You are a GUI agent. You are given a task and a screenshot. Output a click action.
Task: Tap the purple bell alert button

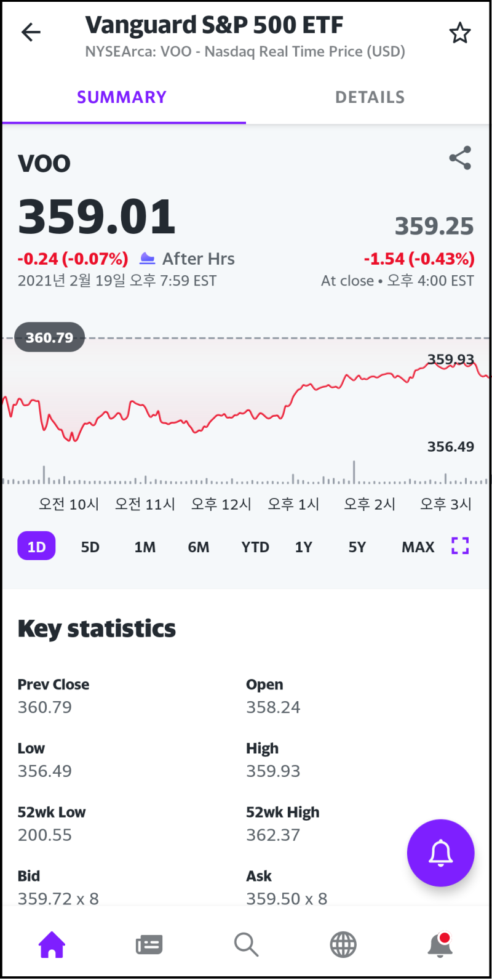[x=440, y=853]
